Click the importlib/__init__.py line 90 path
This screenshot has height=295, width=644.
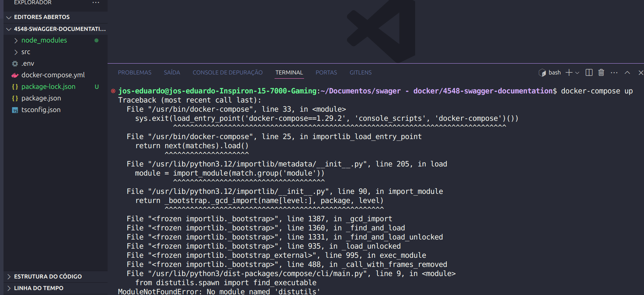click(239, 191)
